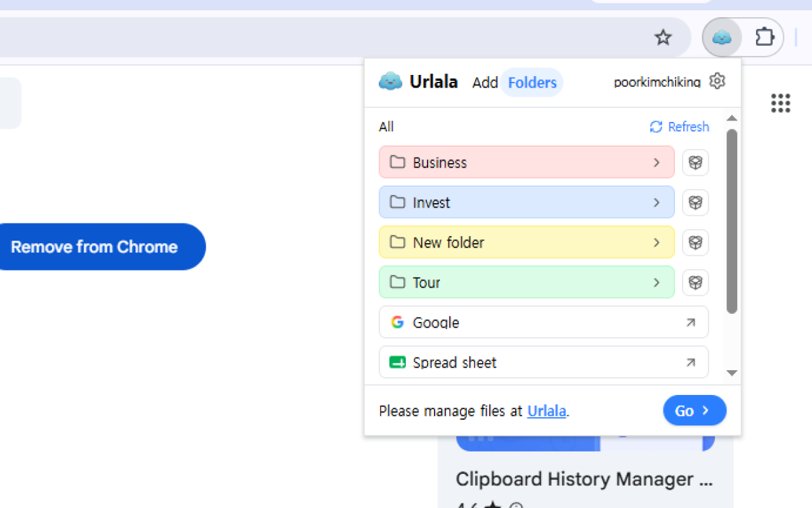This screenshot has width=812, height=508.
Task: Click the Go button
Action: coord(695,411)
